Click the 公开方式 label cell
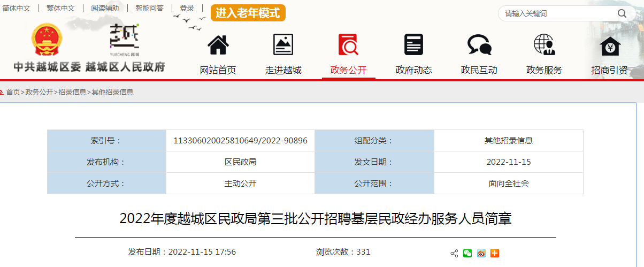 106,184
